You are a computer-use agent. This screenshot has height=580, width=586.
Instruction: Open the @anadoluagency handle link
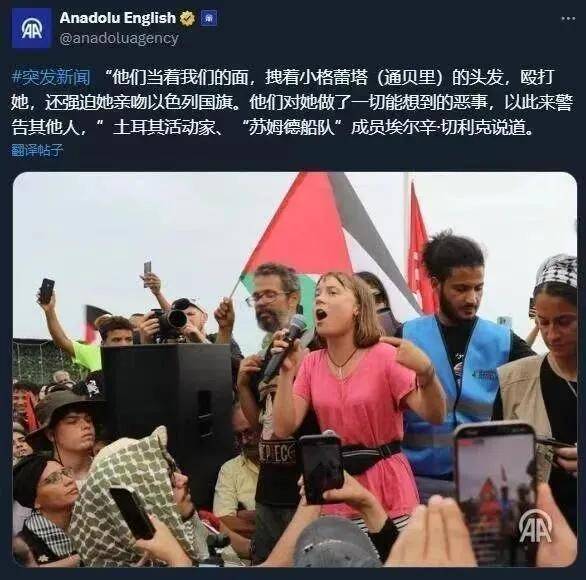[x=119, y=38]
